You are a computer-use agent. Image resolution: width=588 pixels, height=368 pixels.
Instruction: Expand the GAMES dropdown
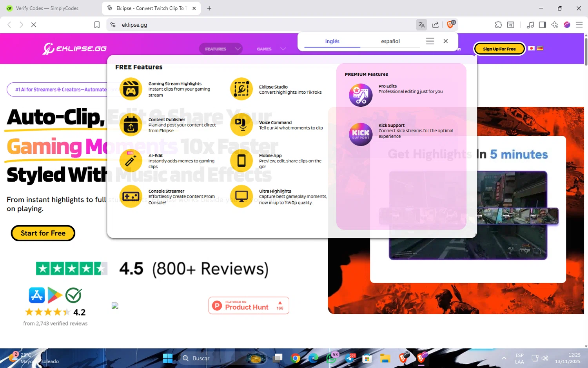click(x=271, y=49)
